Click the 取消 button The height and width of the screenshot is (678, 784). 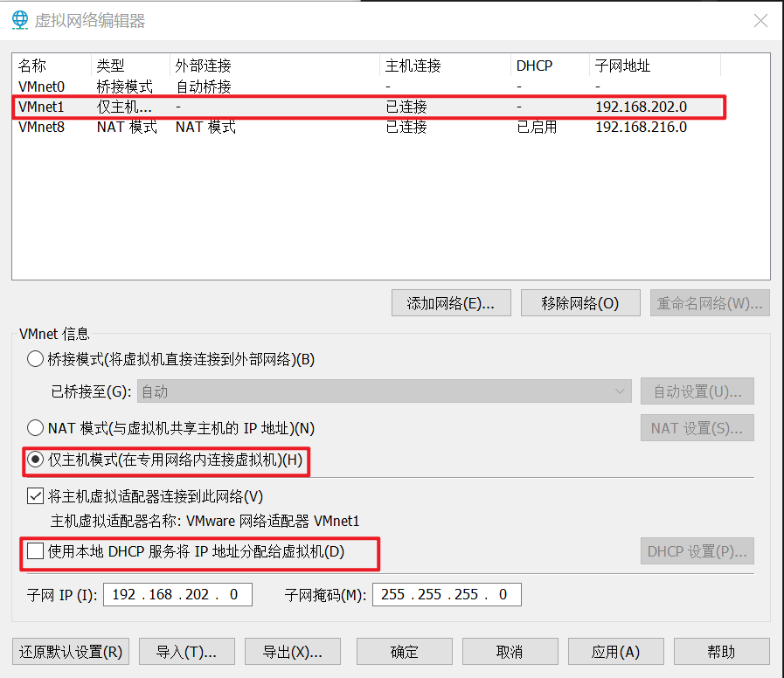click(510, 652)
